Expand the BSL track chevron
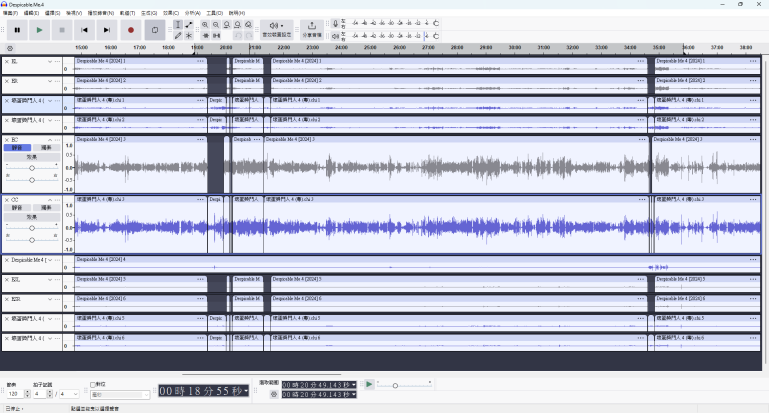 50,280
